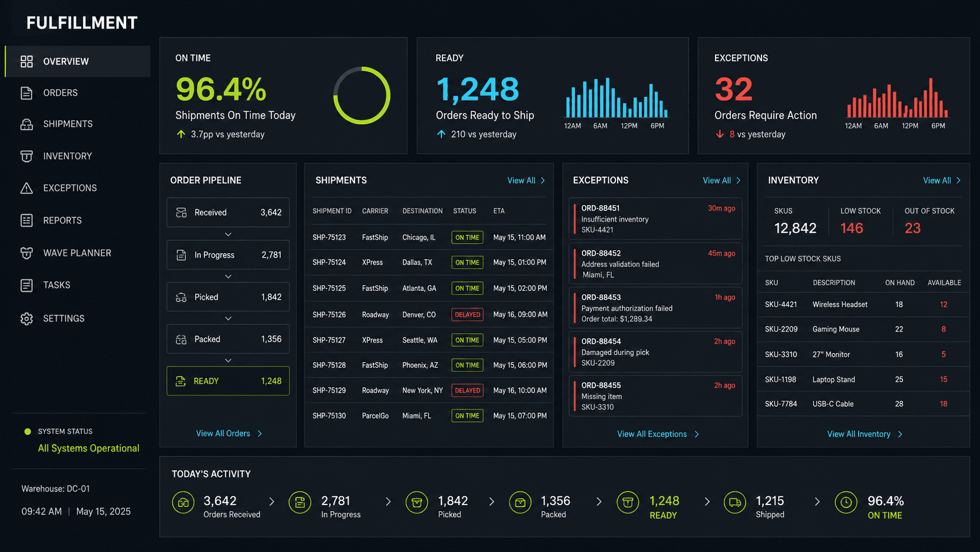Click the Out of Stock count 23
Viewport: 980px width, 552px height.
click(x=913, y=228)
